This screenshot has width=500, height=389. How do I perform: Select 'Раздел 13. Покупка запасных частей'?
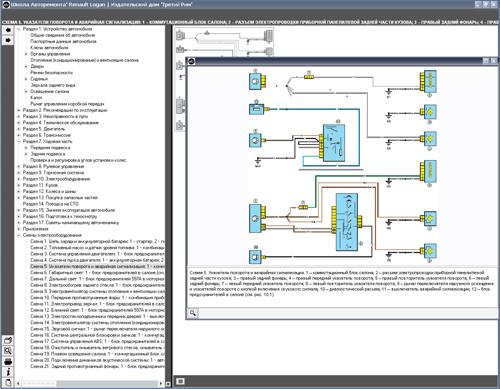(60, 198)
